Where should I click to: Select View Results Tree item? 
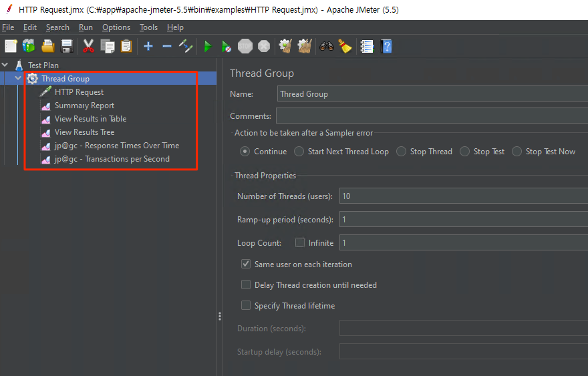coord(84,132)
